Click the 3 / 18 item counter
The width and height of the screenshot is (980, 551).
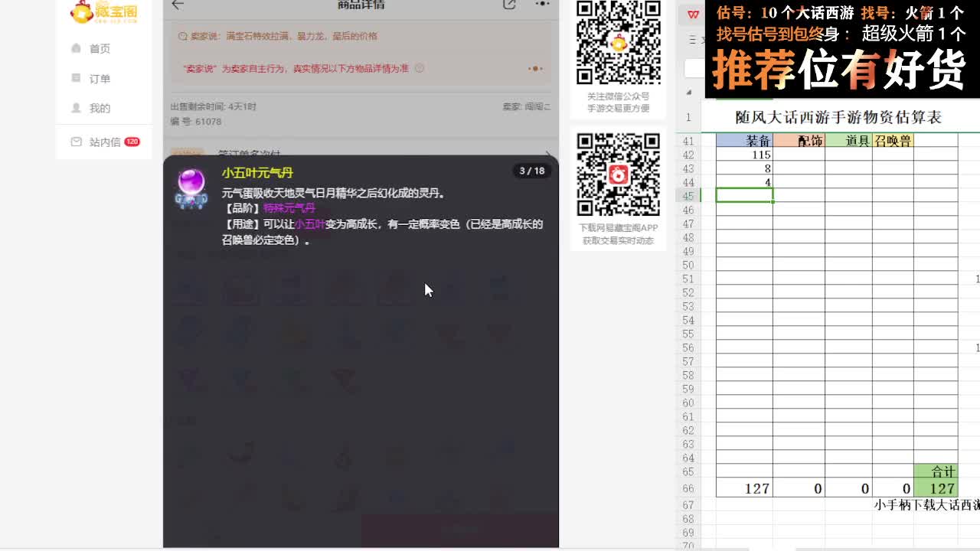click(531, 171)
